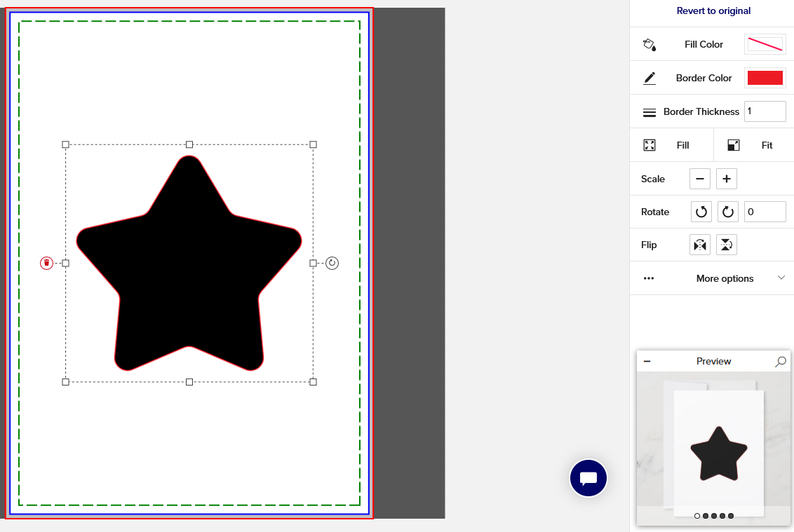The width and height of the screenshot is (794, 532).
Task: Flip the shape horizontally
Action: coord(700,245)
